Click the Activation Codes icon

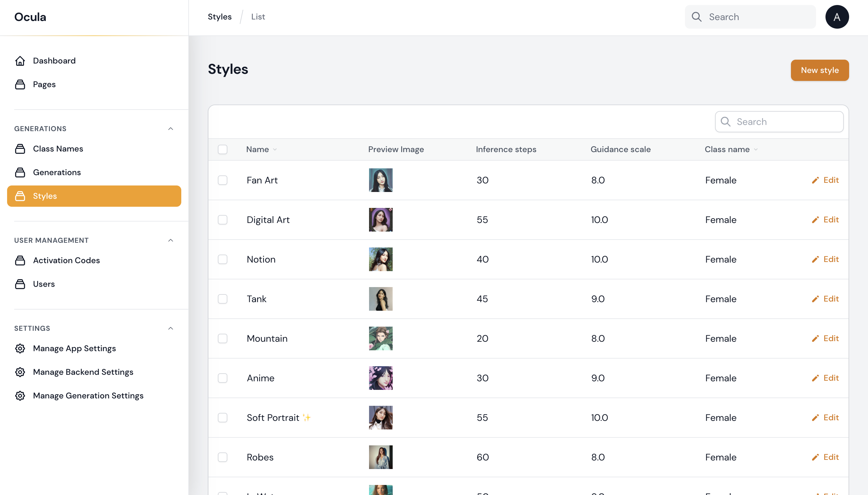[x=20, y=260]
